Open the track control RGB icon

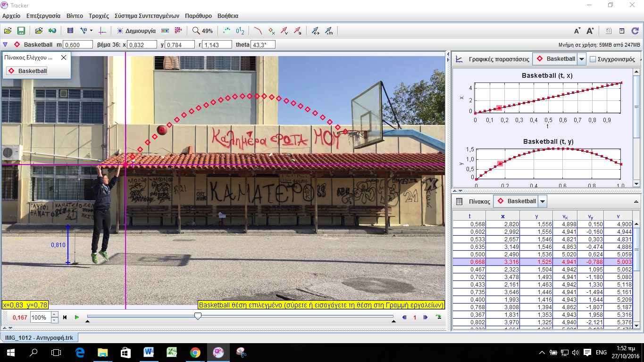click(x=165, y=31)
